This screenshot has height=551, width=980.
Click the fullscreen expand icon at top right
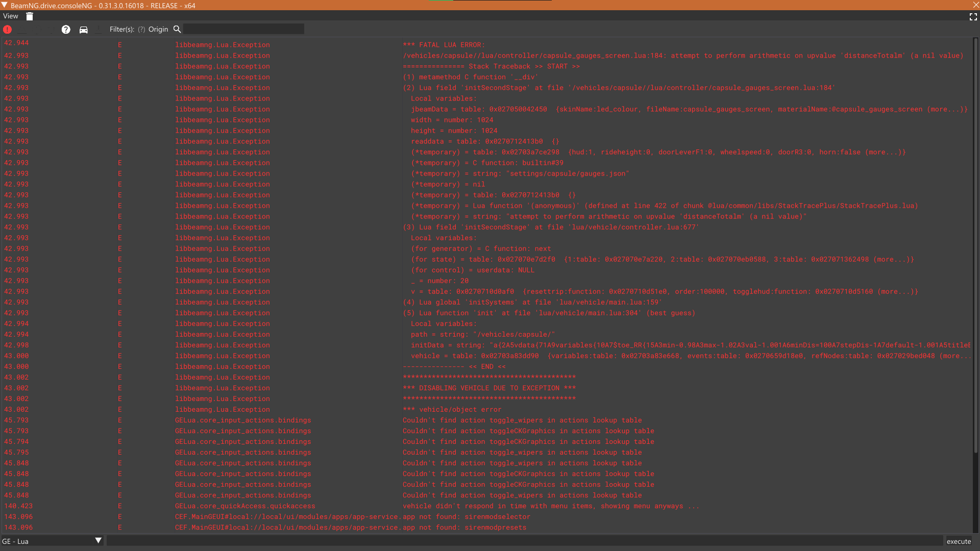pyautogui.click(x=973, y=17)
